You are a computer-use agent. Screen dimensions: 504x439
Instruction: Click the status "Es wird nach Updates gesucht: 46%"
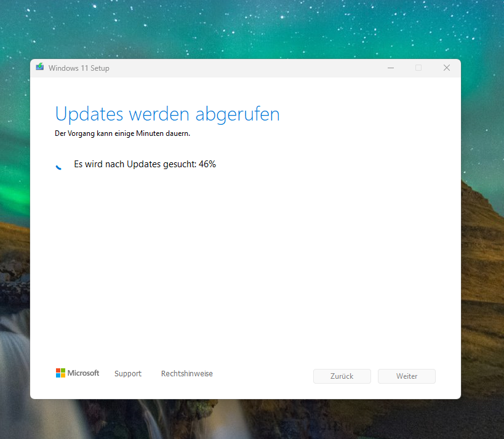[145, 164]
